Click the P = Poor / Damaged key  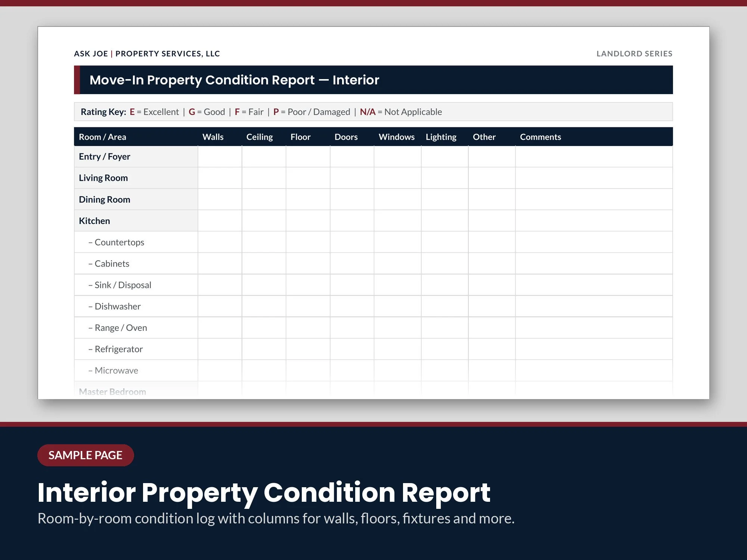[312, 112]
